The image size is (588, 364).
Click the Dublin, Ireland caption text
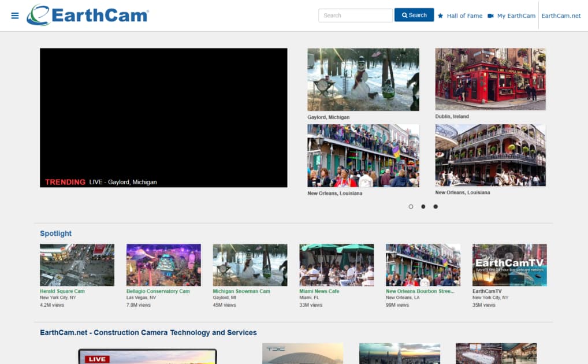(452, 116)
